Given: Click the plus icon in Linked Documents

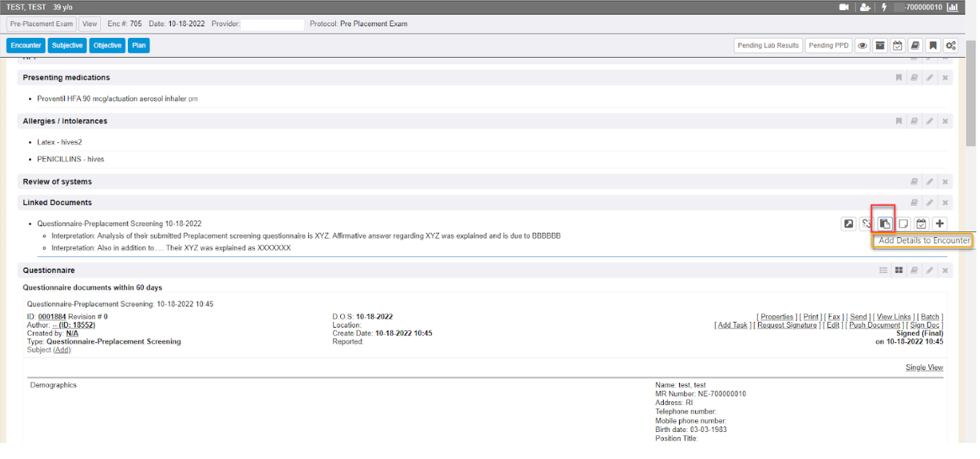Looking at the screenshot, I should pos(940,223).
